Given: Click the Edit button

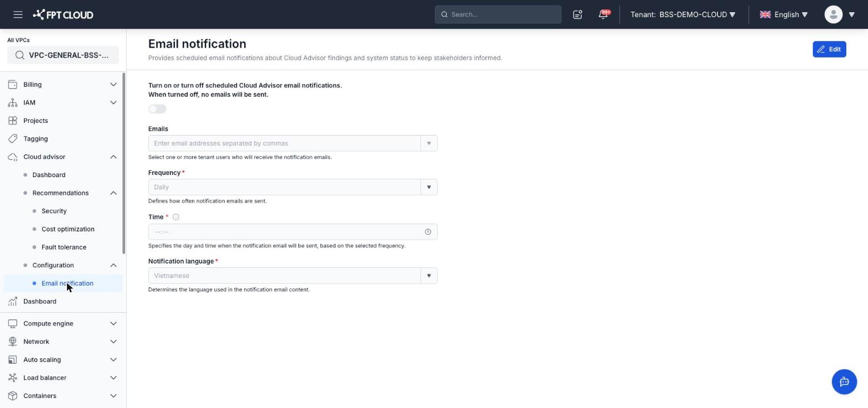Looking at the screenshot, I should tap(829, 49).
